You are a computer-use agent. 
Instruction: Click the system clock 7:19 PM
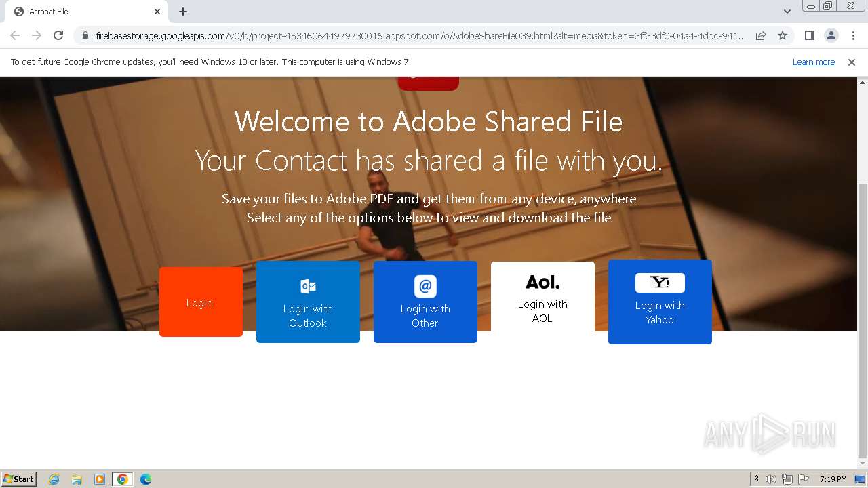click(833, 479)
